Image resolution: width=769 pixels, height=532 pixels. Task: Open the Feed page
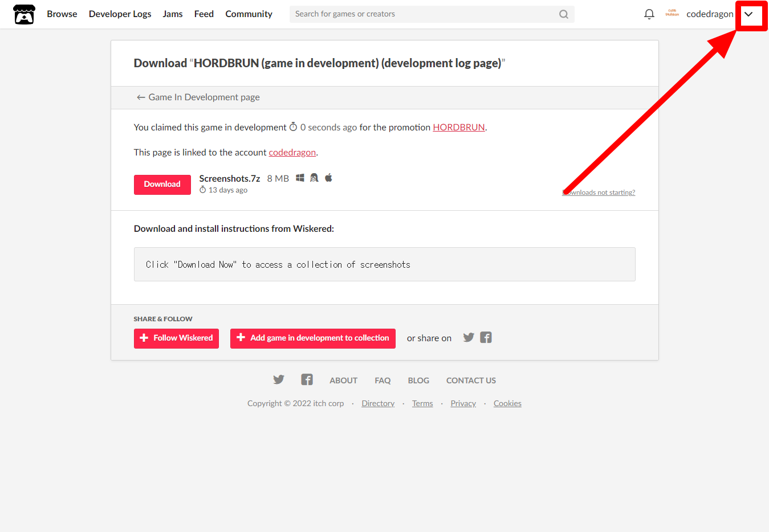pos(204,14)
